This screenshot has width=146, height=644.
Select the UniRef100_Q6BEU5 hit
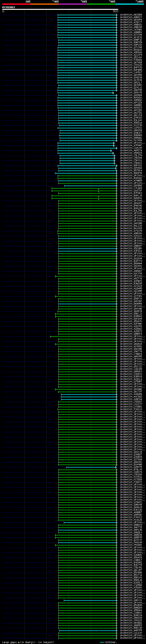point(131,537)
